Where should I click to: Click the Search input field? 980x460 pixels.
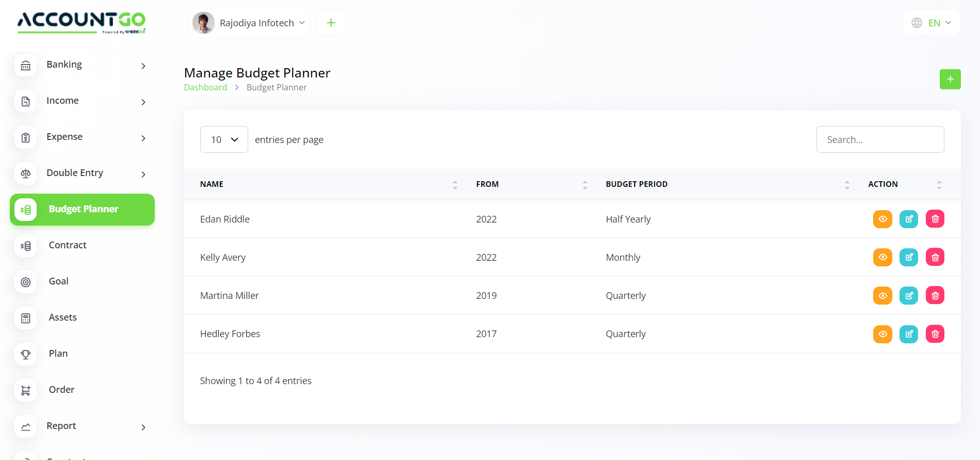pos(880,139)
